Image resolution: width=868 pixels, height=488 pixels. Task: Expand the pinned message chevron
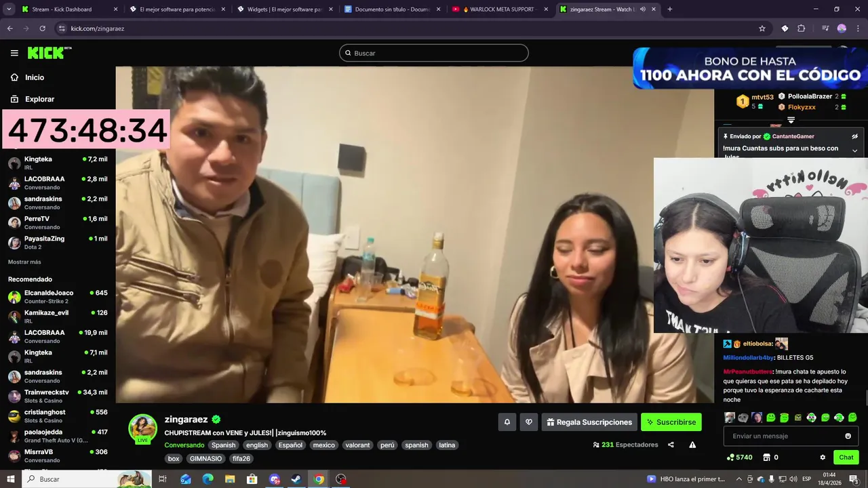tap(854, 150)
